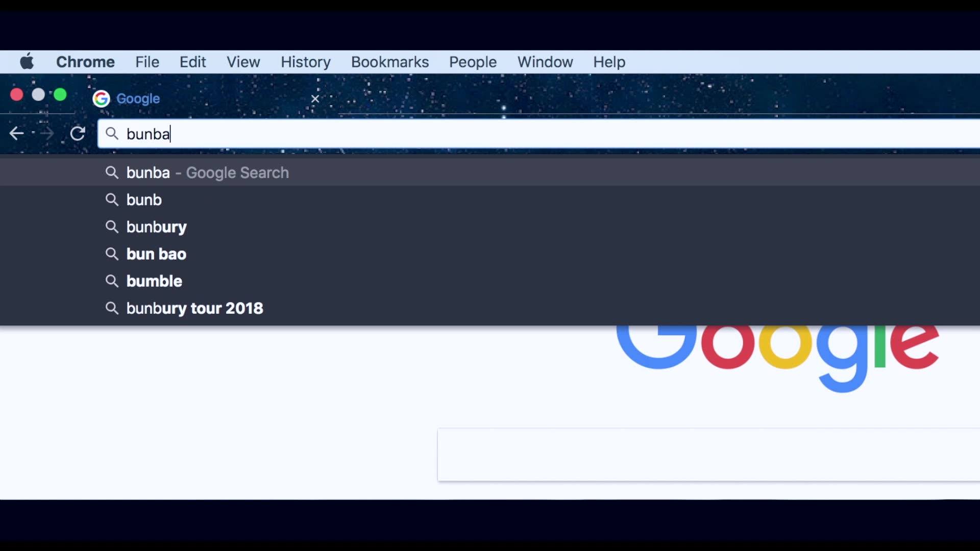This screenshot has width=980, height=551.
Task: Choose the 'bunb' suggestion
Action: (x=490, y=199)
